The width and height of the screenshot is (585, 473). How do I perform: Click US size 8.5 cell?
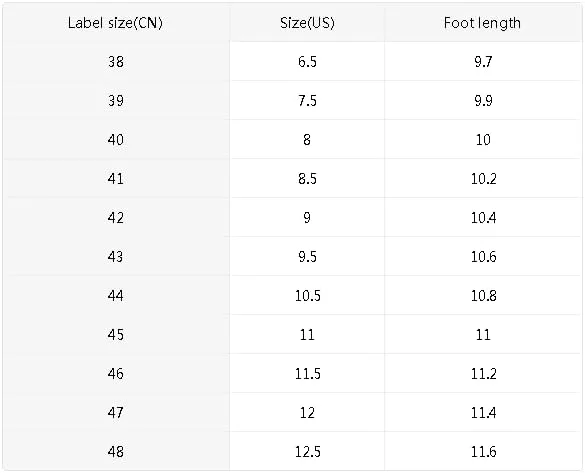[307, 179]
